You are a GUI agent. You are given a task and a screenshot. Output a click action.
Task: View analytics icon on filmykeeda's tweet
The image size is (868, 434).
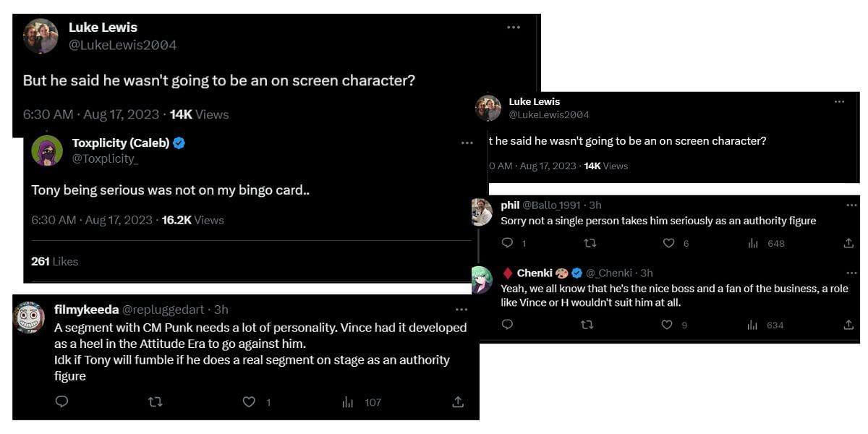tap(347, 402)
